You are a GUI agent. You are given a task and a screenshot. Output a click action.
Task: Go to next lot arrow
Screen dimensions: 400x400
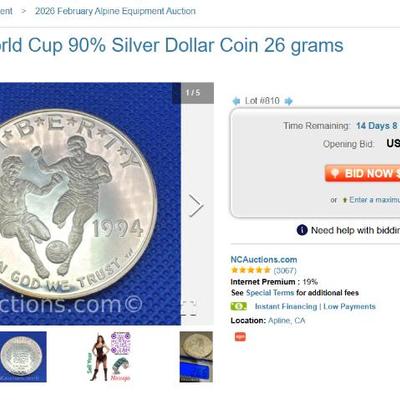289,101
